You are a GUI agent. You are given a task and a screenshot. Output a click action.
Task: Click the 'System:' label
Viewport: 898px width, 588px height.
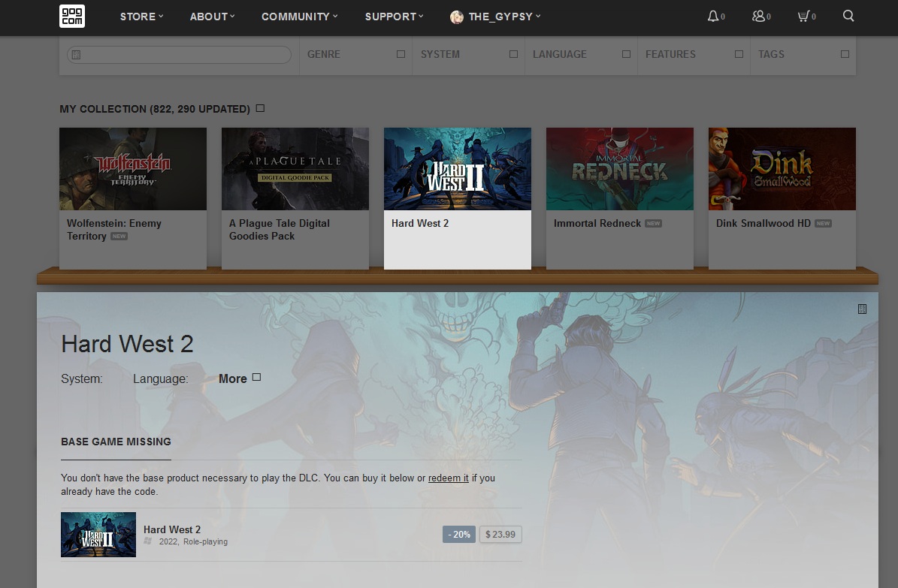pyautogui.click(x=82, y=378)
